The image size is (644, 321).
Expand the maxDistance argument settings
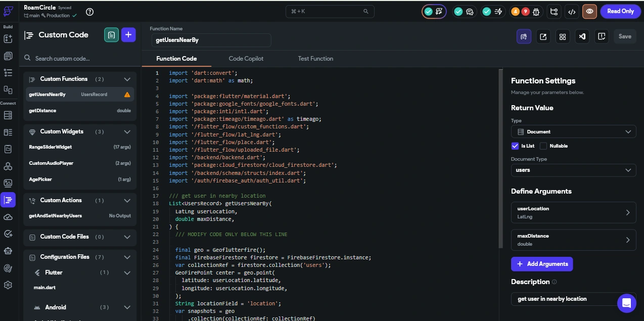point(628,240)
